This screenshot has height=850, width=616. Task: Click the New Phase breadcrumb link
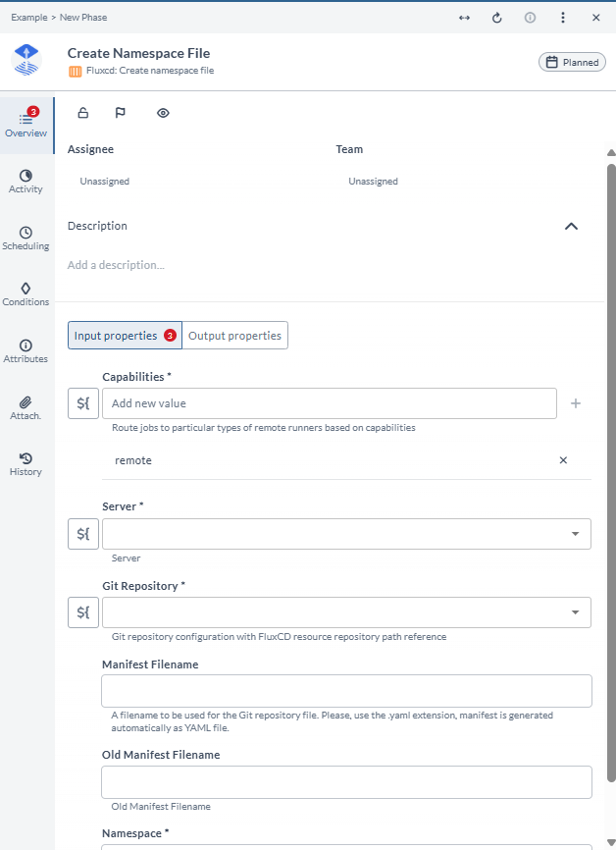83,18
